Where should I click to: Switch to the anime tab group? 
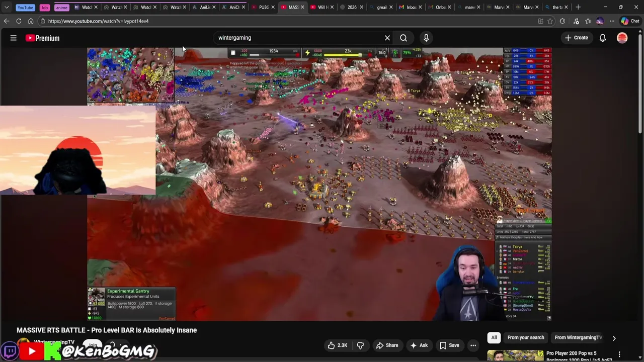[61, 8]
